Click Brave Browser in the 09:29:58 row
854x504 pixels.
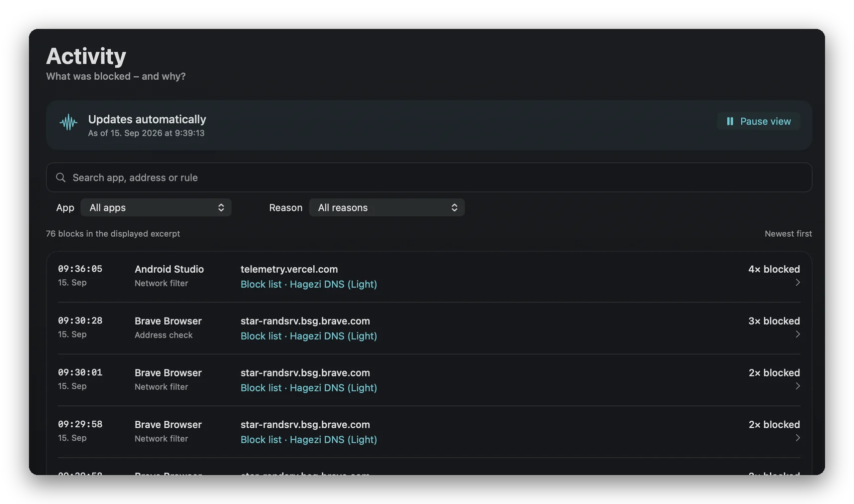tap(168, 425)
